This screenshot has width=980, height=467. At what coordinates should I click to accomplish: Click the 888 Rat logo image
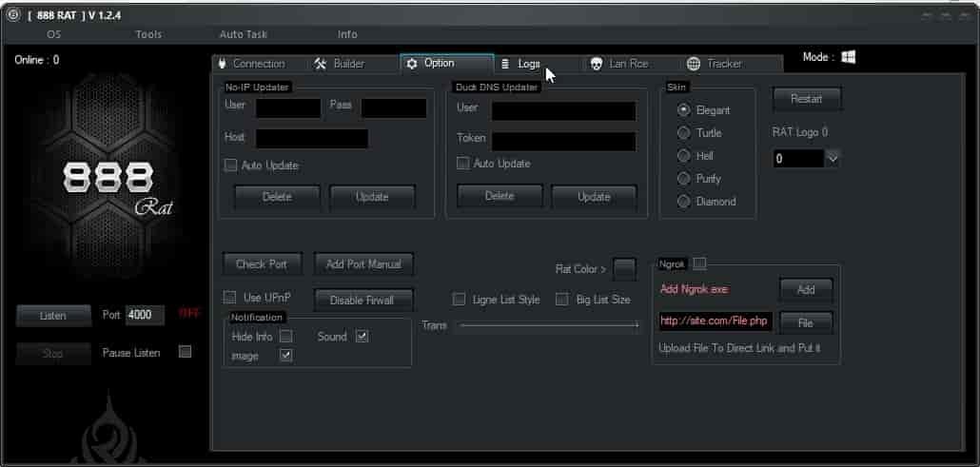click(x=108, y=178)
